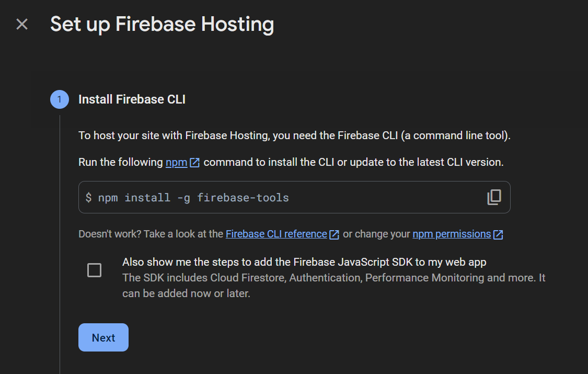Open the npm link

(176, 162)
